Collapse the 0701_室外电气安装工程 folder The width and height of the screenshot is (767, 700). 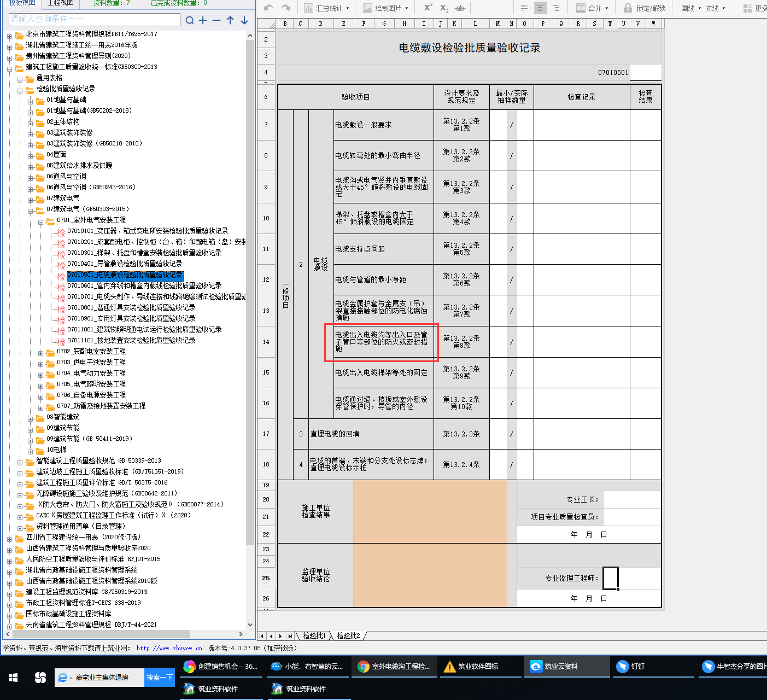[41, 221]
